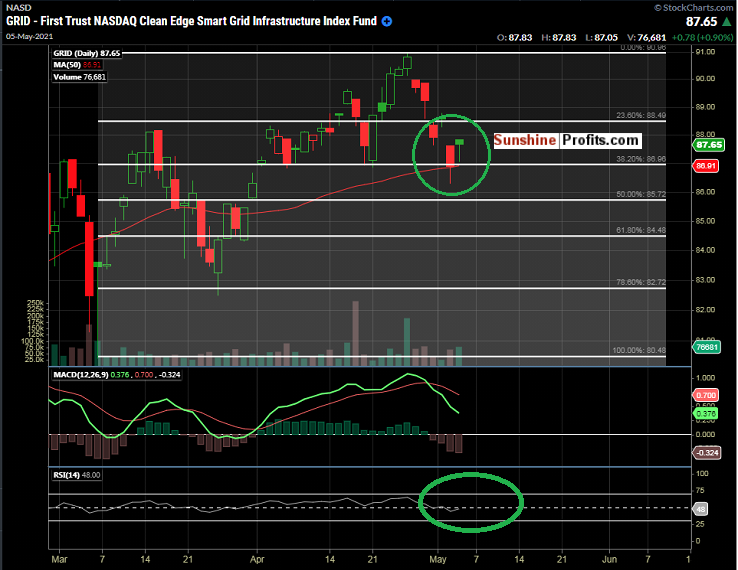Click the StockCharts.com copyright text

click(693, 8)
